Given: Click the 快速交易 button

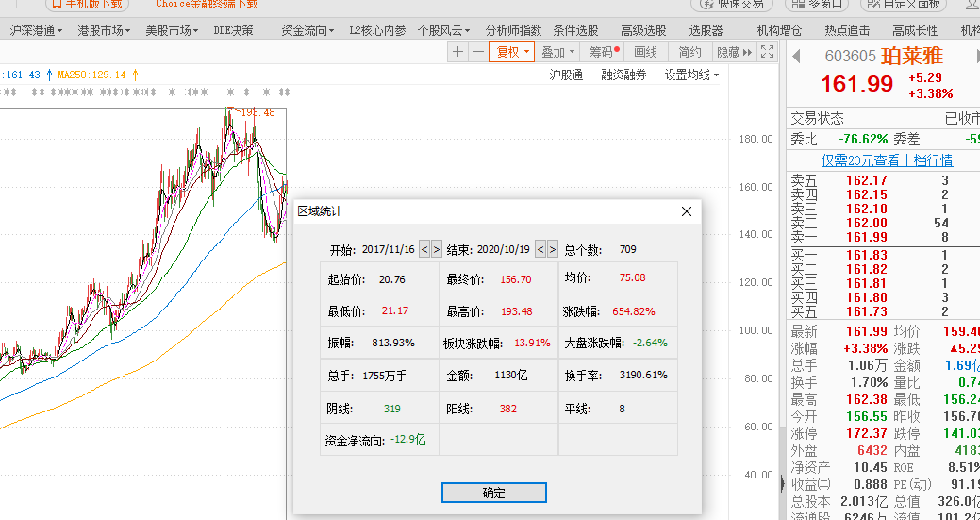Looking at the screenshot, I should coord(733,4).
